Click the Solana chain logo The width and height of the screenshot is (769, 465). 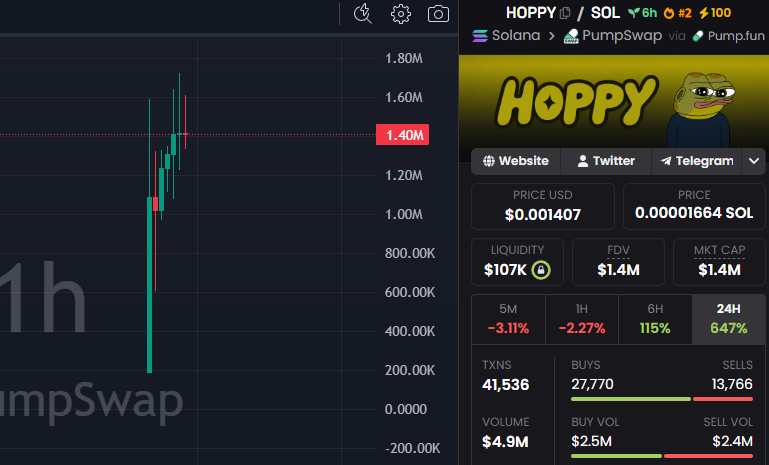pyautogui.click(x=480, y=36)
